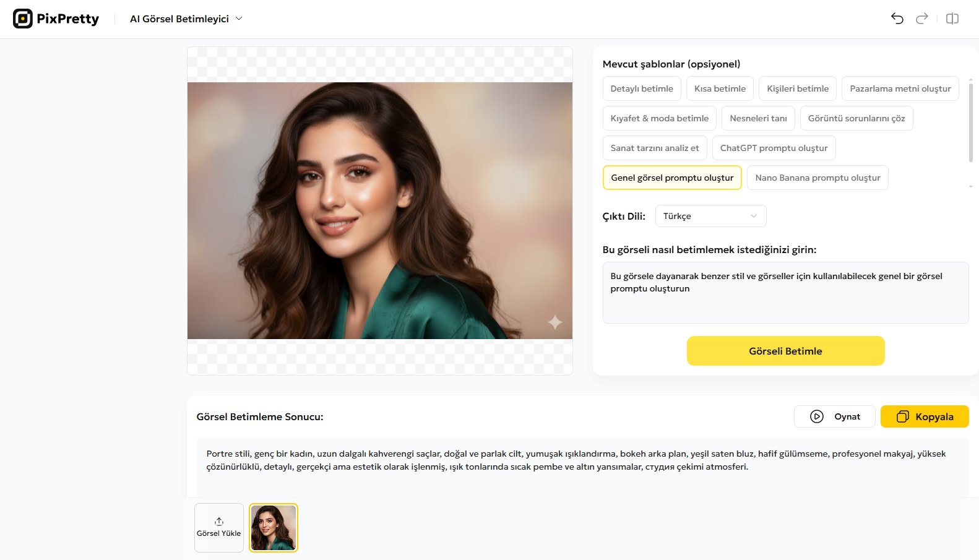The image size is (979, 560).
Task: Click the PixPretty logo
Action: coord(56,18)
